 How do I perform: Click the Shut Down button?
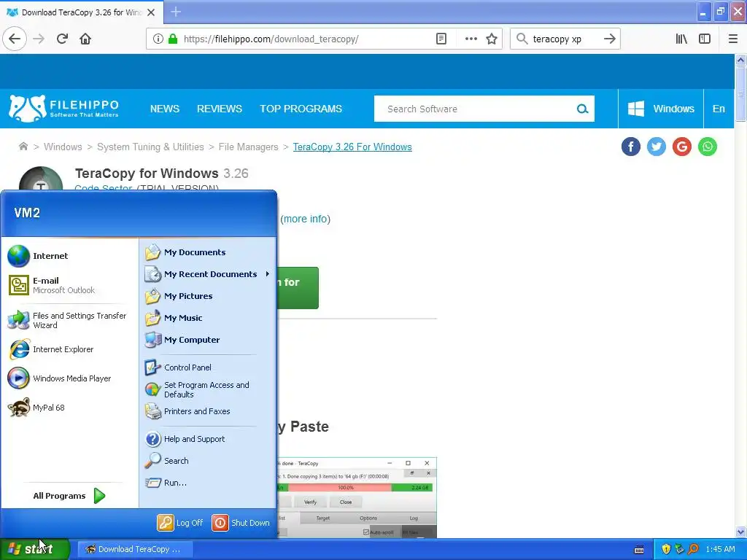[241, 523]
